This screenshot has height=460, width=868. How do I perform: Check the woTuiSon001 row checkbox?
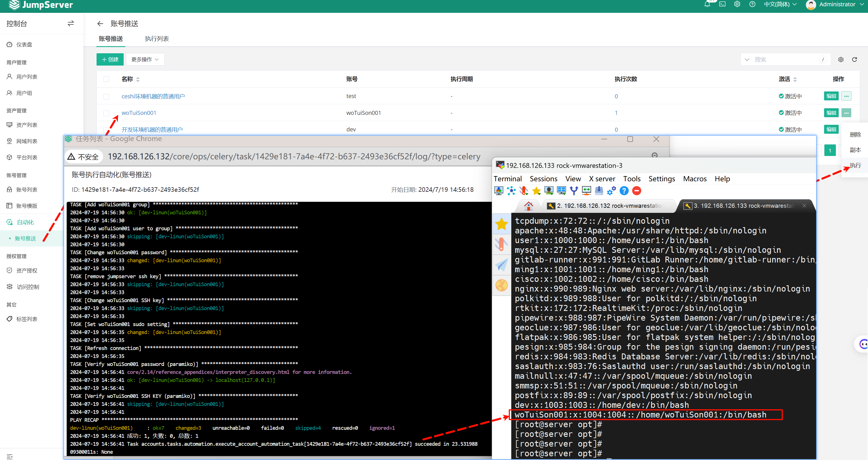(106, 113)
